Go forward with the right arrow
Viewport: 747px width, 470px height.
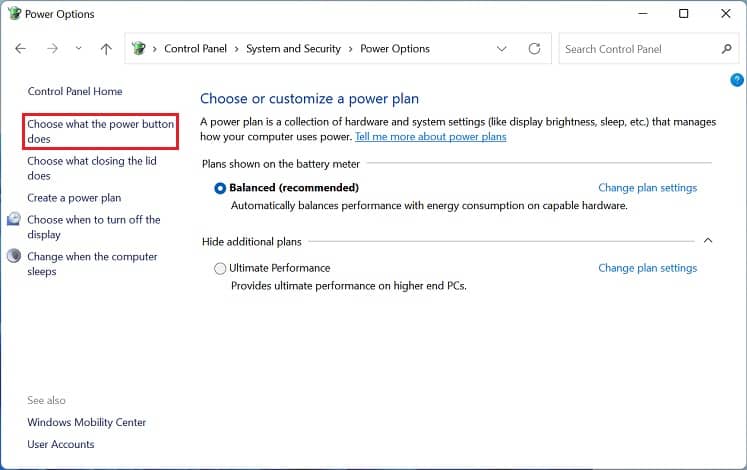(x=52, y=49)
